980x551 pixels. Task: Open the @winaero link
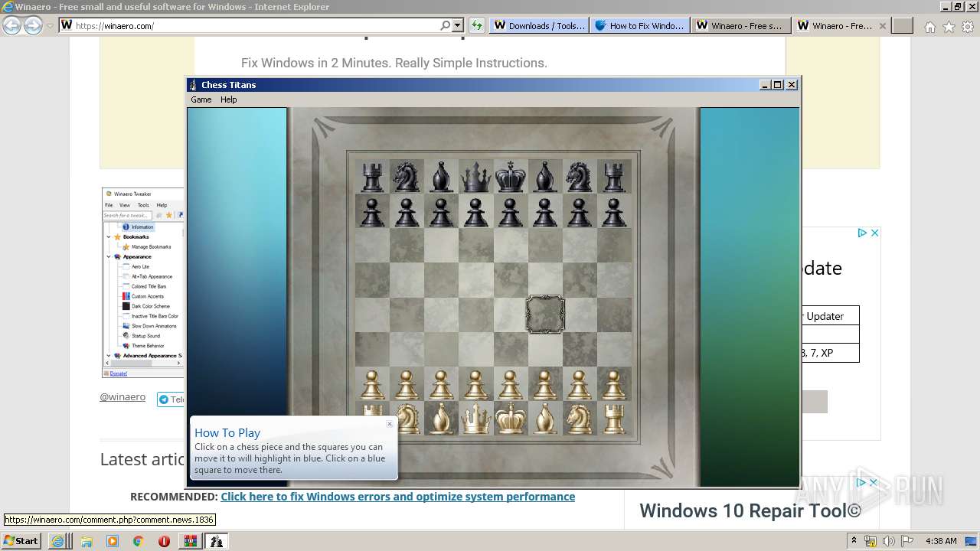pos(122,397)
